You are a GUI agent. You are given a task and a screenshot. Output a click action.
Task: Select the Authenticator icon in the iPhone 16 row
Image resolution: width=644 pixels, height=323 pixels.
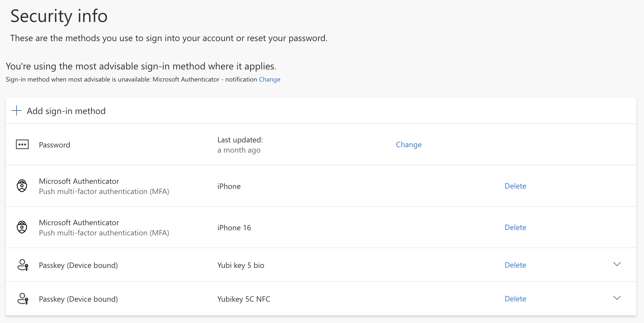[22, 227]
